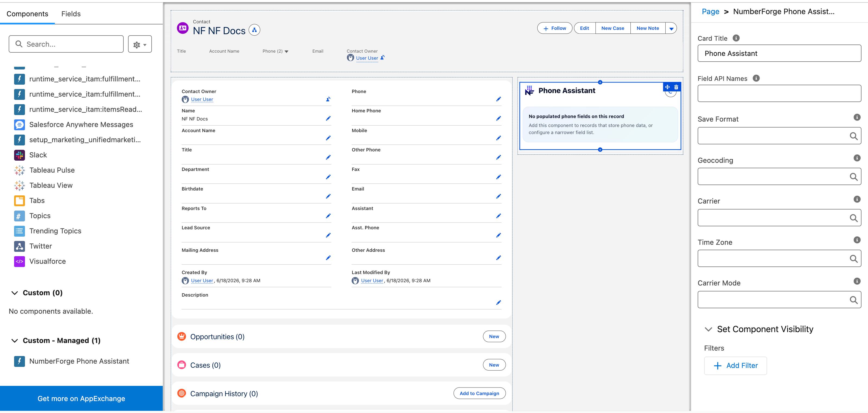The image size is (868, 413).
Task: Click the Edit button in contact header
Action: [x=585, y=28]
